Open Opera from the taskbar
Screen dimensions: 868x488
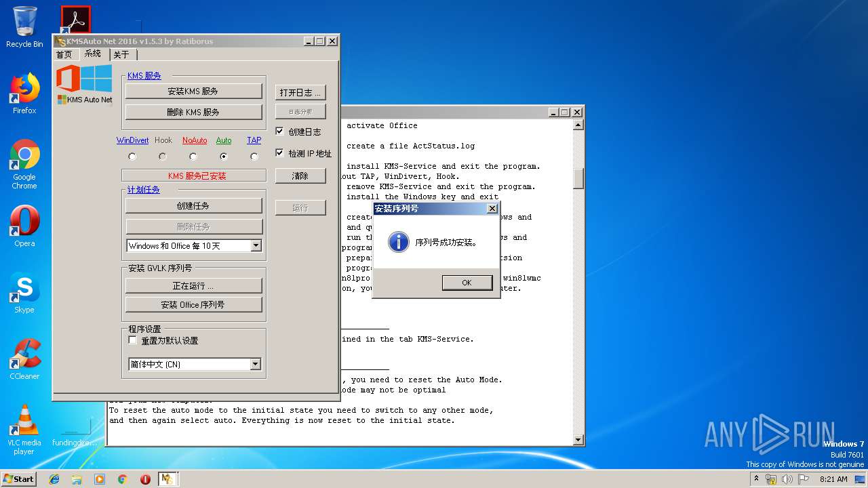point(145,479)
